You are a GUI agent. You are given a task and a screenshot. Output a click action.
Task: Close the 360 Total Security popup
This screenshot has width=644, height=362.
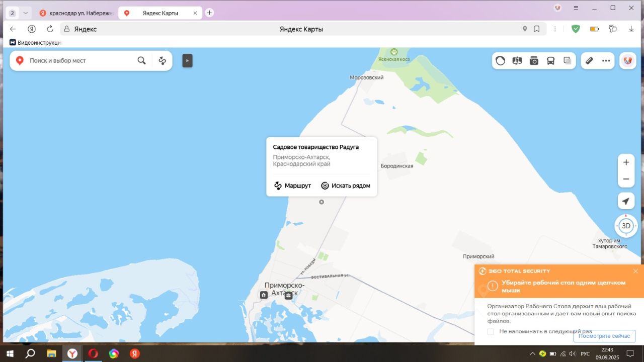click(x=635, y=271)
